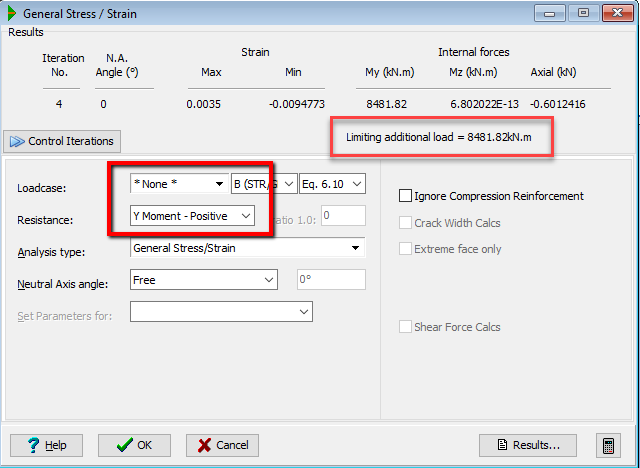Minimize the General Stress/Strain window

pyautogui.click(x=549, y=13)
